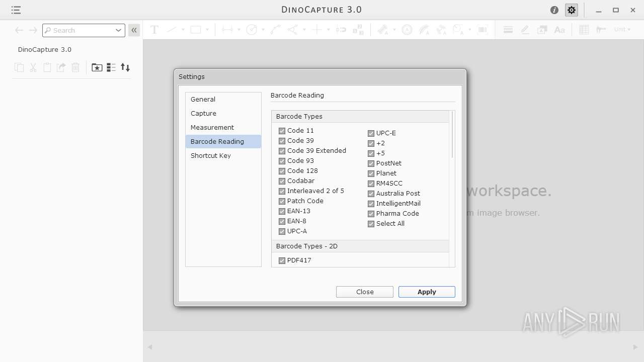644x362 pixels.
Task: Select the crosshair tool
Action: click(x=316, y=30)
